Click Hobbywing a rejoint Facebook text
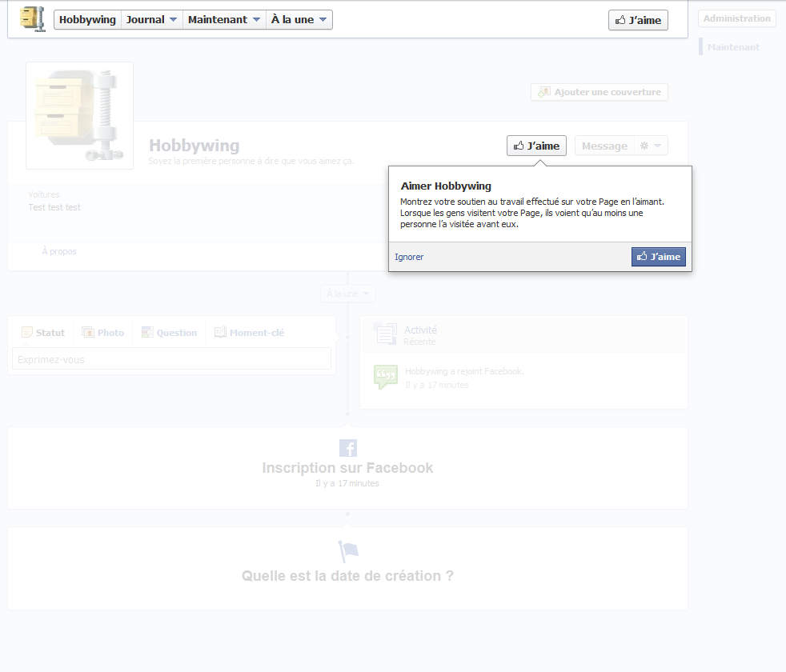This screenshot has width=786, height=672. click(464, 371)
